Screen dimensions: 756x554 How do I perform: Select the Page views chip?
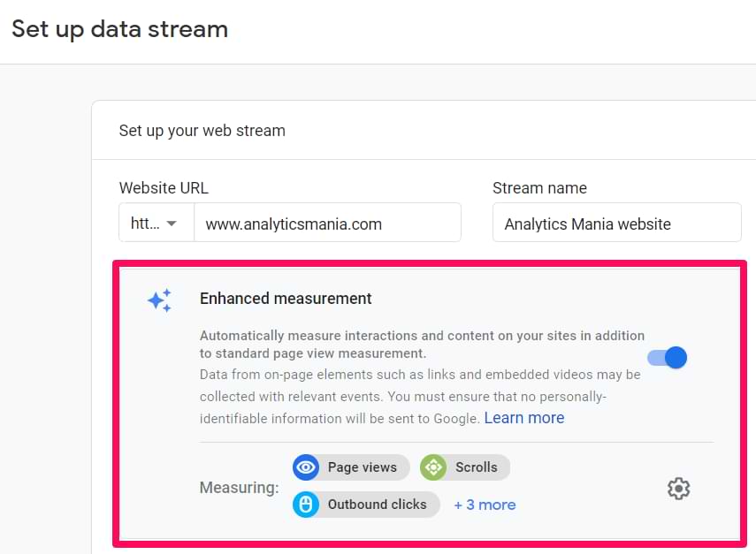[x=351, y=467]
